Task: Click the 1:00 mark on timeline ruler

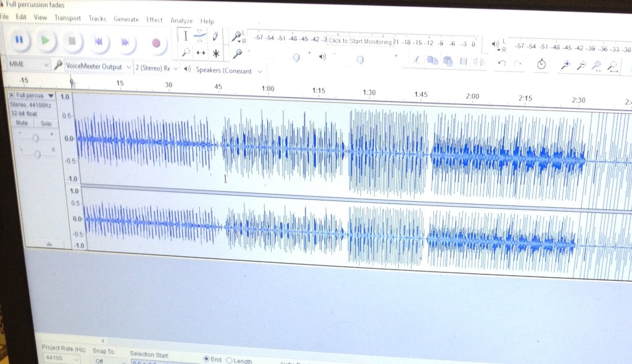Action: point(268,88)
